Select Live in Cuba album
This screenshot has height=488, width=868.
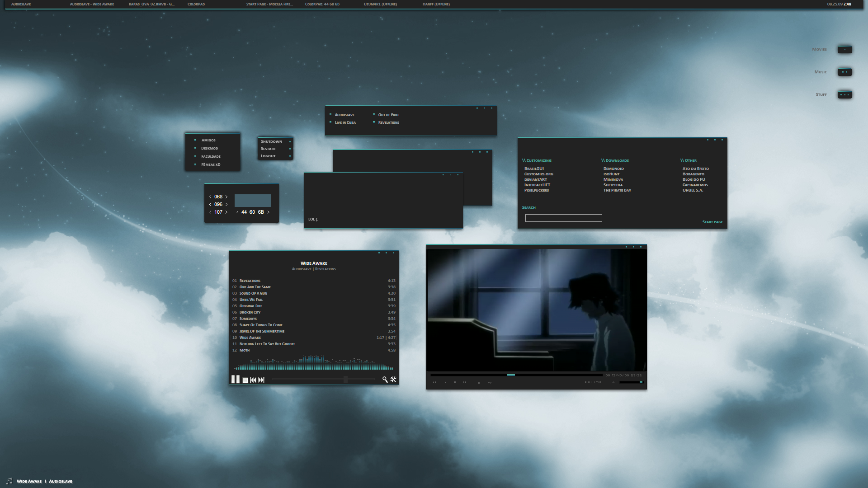coord(345,122)
